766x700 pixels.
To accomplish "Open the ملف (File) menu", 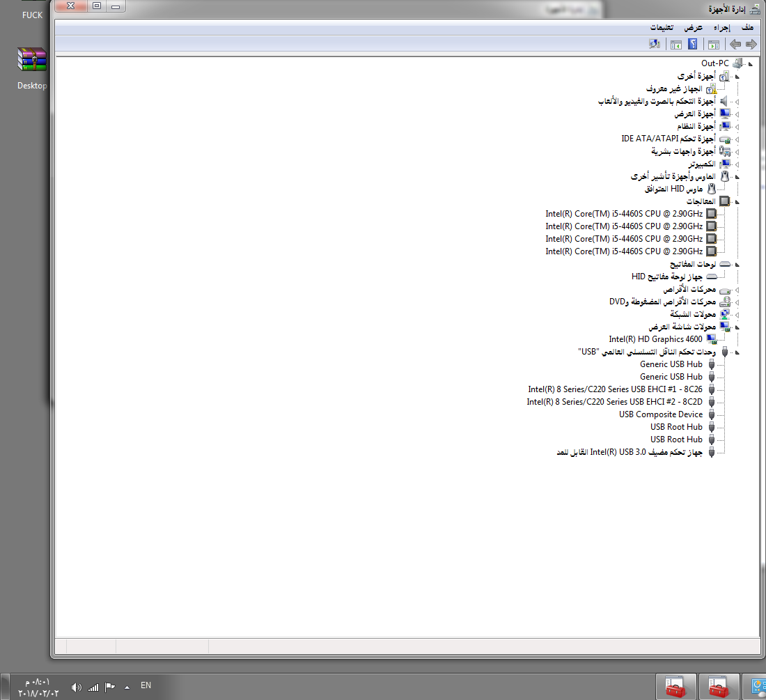I will click(747, 27).
